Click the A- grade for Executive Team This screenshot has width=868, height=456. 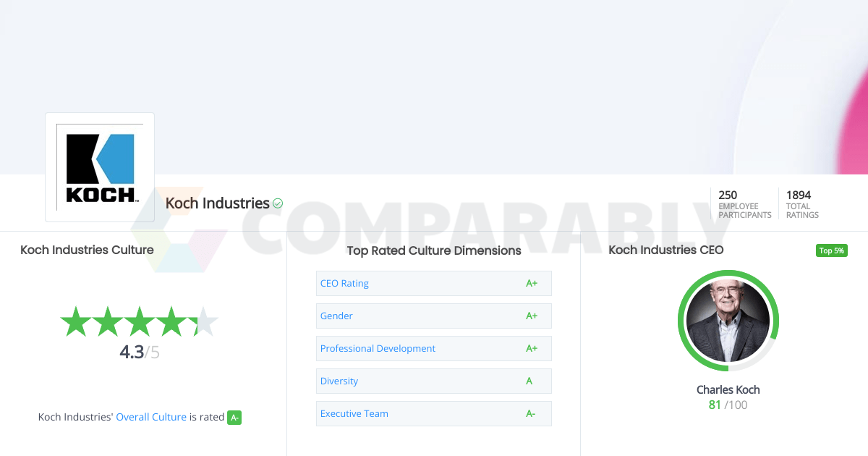point(531,413)
